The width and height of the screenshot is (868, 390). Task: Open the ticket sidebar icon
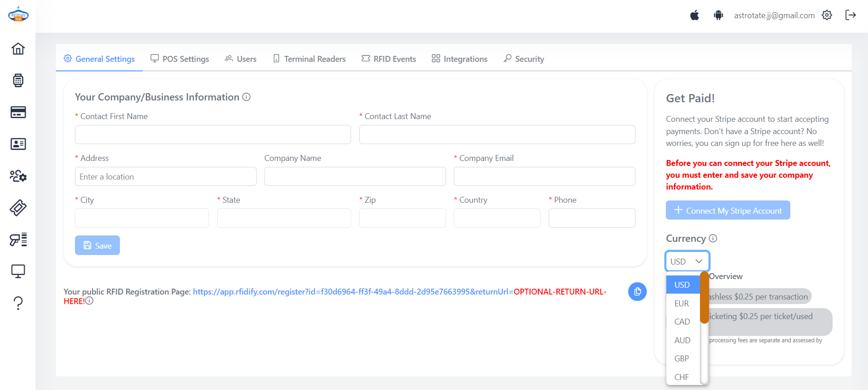18,208
